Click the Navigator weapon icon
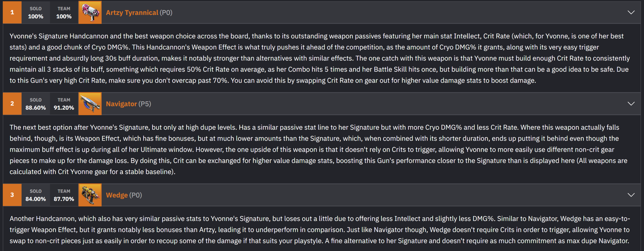 pyautogui.click(x=90, y=104)
